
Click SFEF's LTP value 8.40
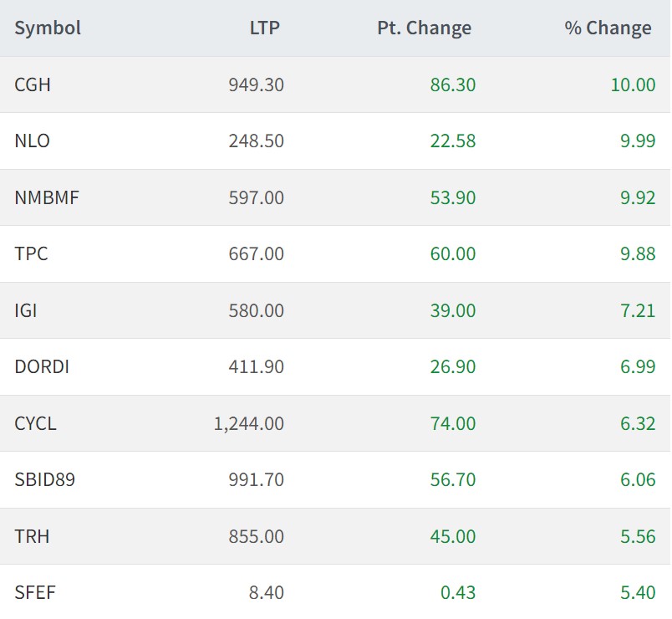point(267,592)
